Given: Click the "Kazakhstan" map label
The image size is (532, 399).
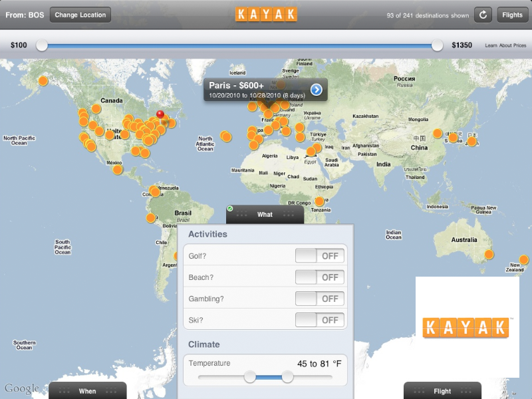Looking at the screenshot, I should coord(365,116).
